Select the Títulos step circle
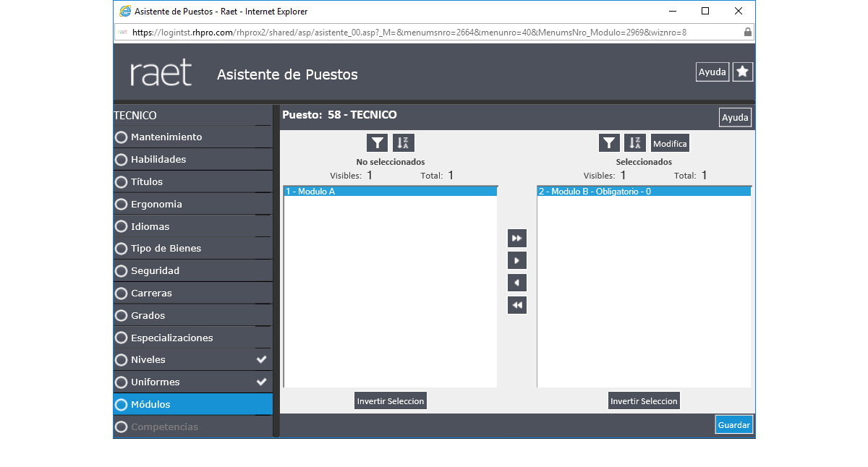The image size is (868, 467). (122, 182)
